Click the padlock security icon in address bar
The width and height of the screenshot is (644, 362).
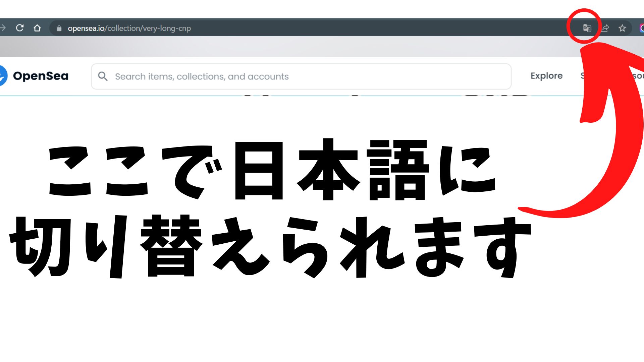tap(59, 28)
